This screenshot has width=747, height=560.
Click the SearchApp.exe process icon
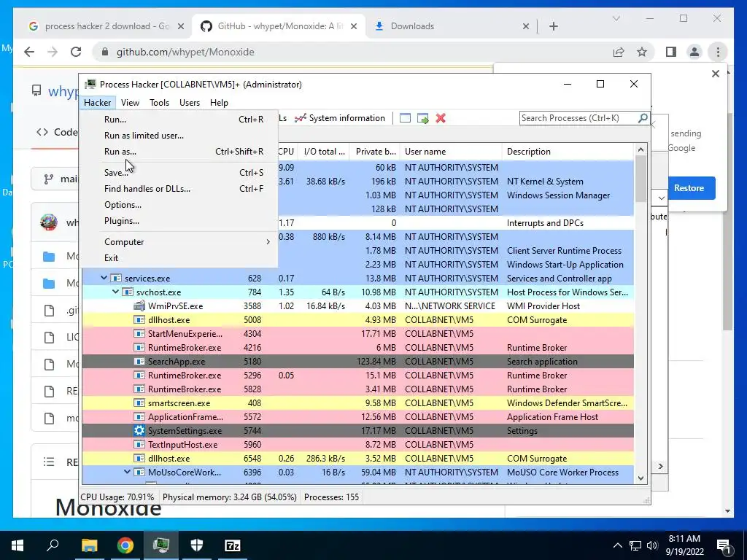coord(139,362)
